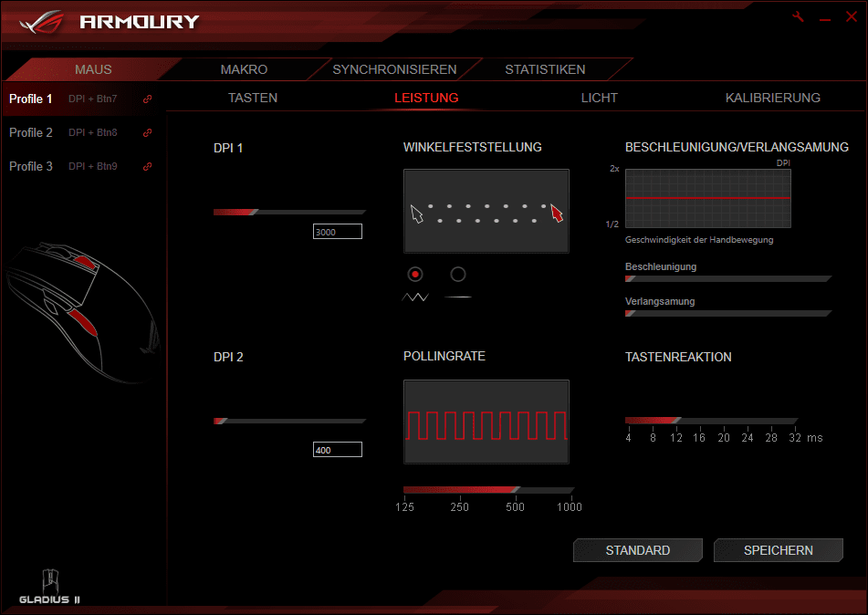The width and height of the screenshot is (868, 615).
Task: Click the DPI + Btn9 label
Action: pyautogui.click(x=92, y=167)
